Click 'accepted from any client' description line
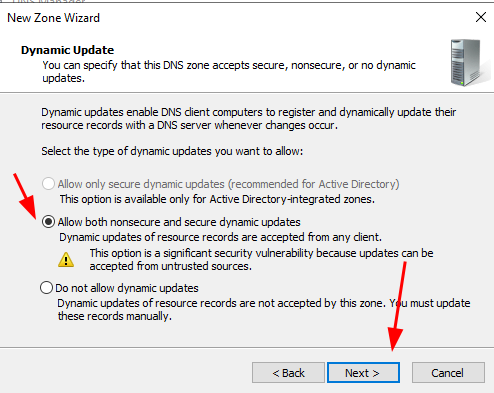 coord(220,237)
